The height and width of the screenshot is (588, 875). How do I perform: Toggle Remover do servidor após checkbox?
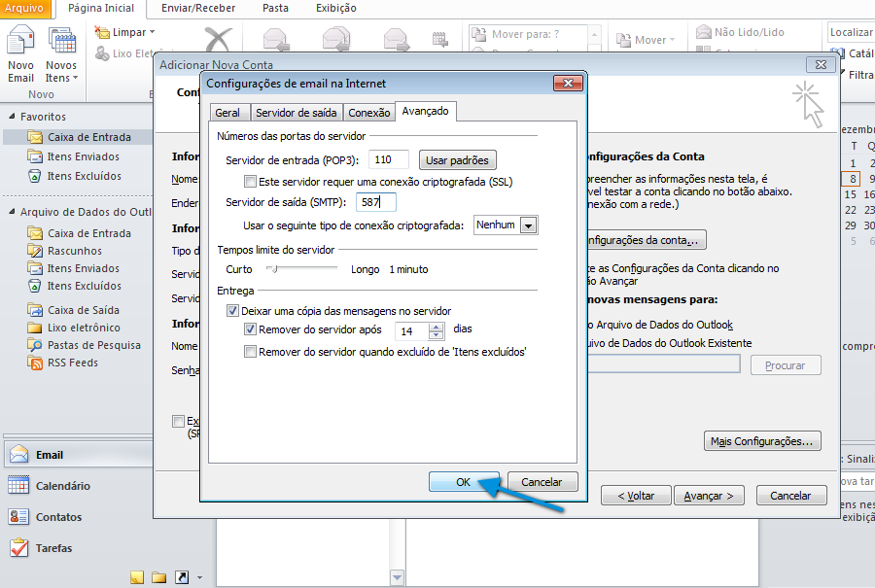(x=251, y=329)
